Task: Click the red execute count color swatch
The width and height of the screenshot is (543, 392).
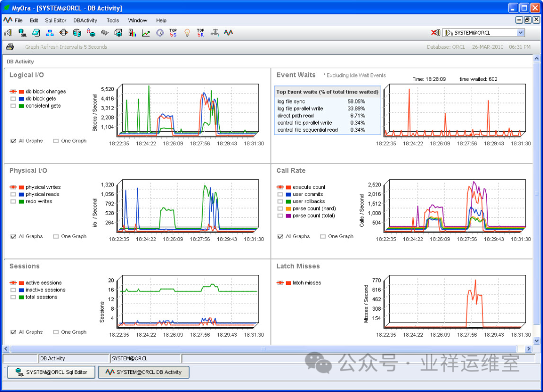Action: click(x=288, y=187)
